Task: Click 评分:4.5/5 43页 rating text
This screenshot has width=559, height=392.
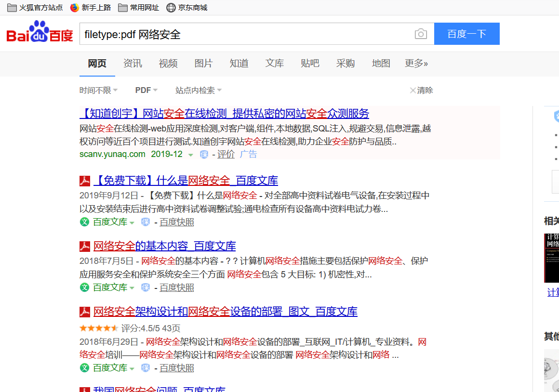Action: 151,328
